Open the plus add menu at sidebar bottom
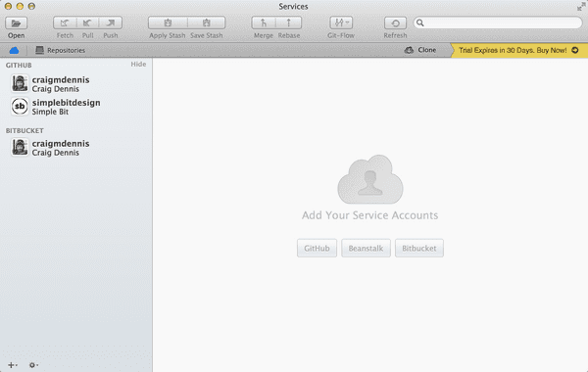 point(13,365)
